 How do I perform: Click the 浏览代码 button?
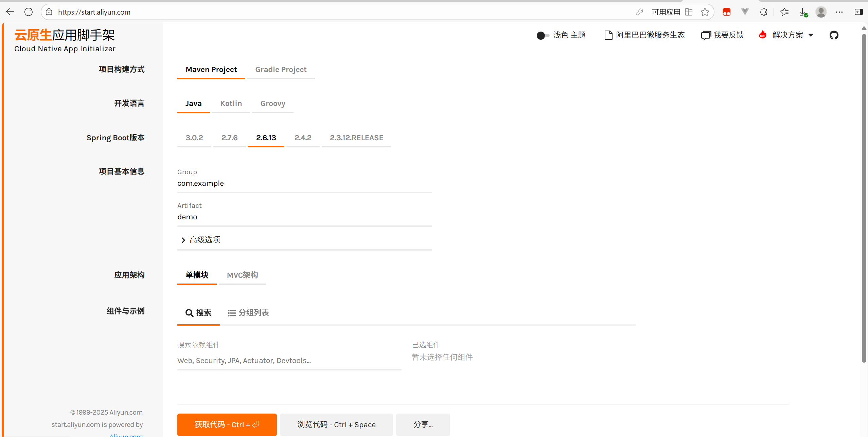[336, 425]
